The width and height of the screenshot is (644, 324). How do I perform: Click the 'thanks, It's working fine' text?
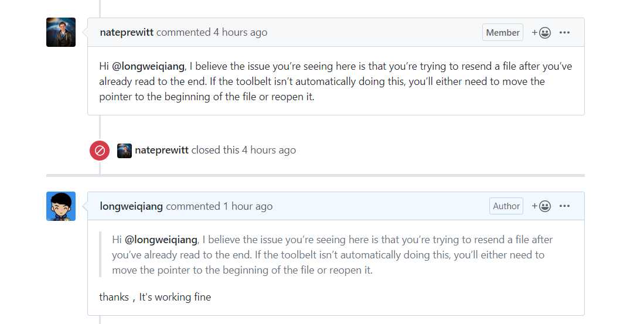click(x=155, y=297)
